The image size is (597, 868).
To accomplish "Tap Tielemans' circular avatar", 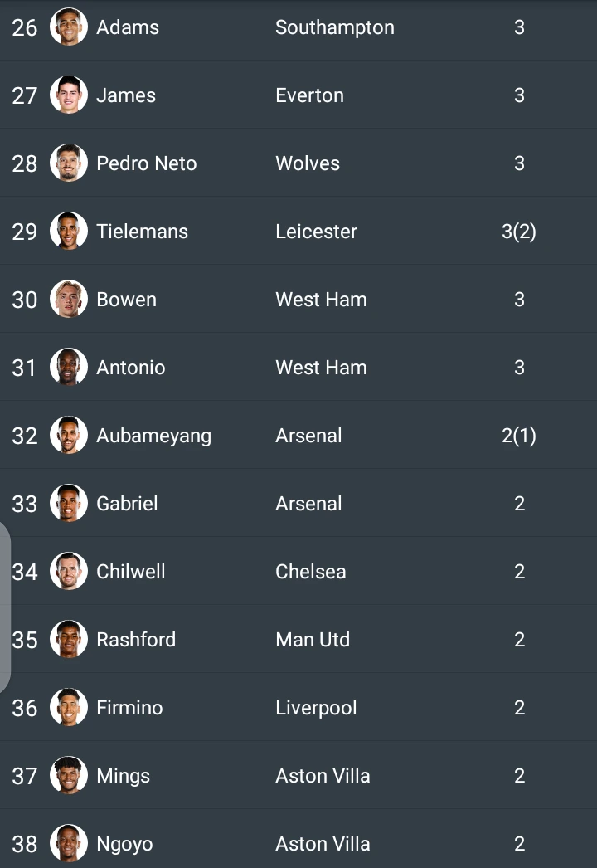I will point(69,231).
